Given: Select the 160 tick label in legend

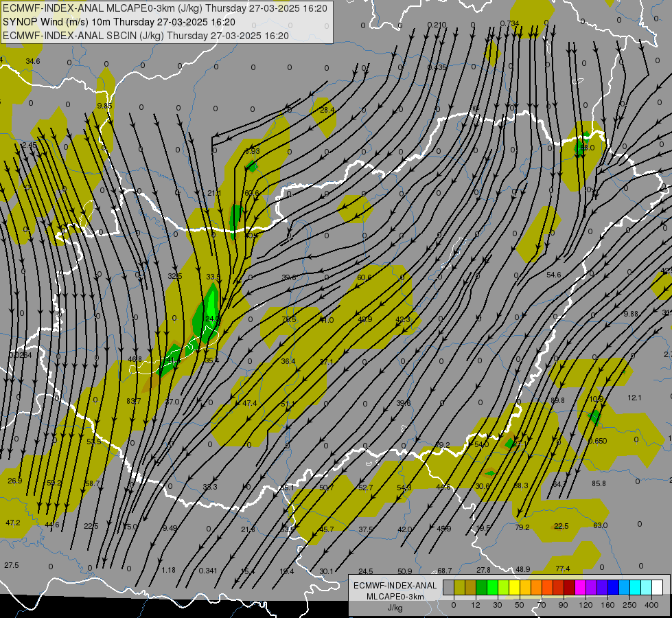Looking at the screenshot, I should point(607,605).
